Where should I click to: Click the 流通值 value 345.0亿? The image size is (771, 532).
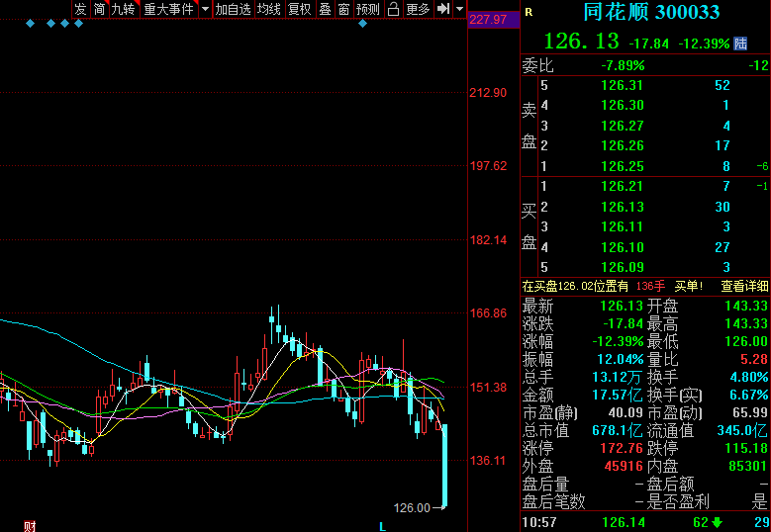[x=742, y=431]
